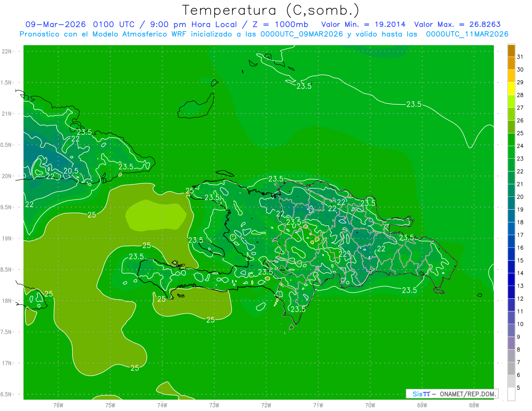Click the '76W' longitude axis label
Screen dimensions: 532x411
click(x=58, y=405)
